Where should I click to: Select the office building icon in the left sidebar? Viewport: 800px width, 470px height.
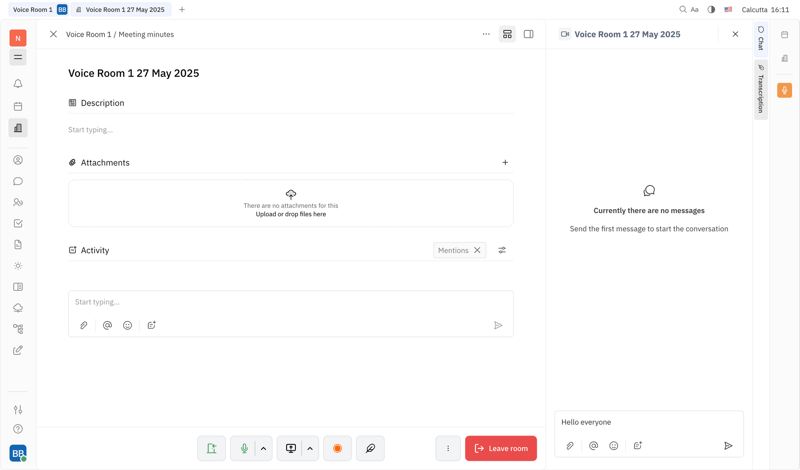(18, 128)
